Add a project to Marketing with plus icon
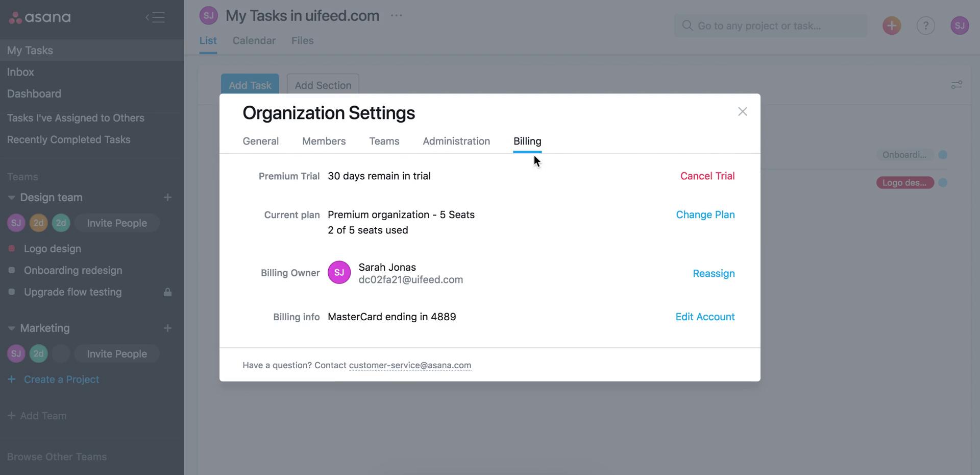Screen dimensions: 980x475 pyautogui.click(x=167, y=328)
